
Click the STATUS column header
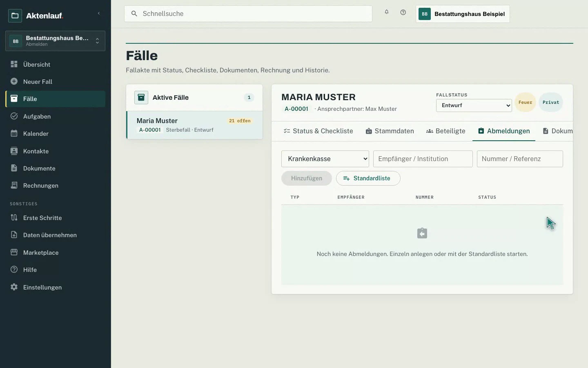tap(487, 197)
